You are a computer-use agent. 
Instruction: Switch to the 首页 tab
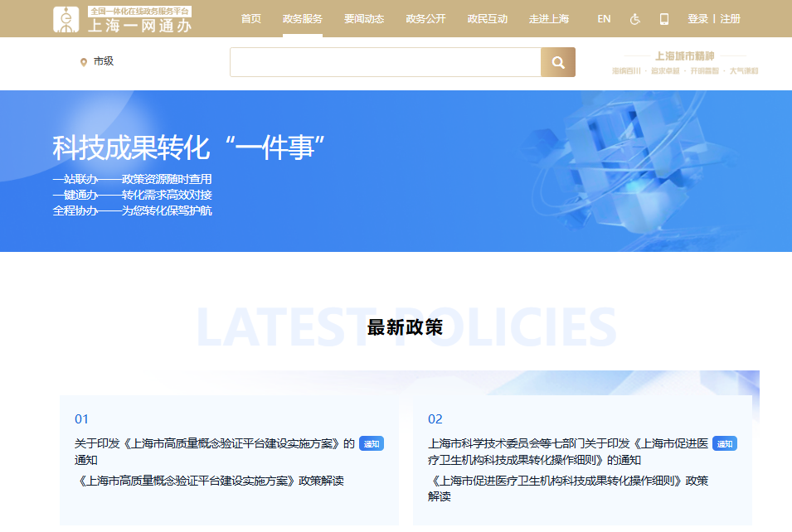point(251,18)
